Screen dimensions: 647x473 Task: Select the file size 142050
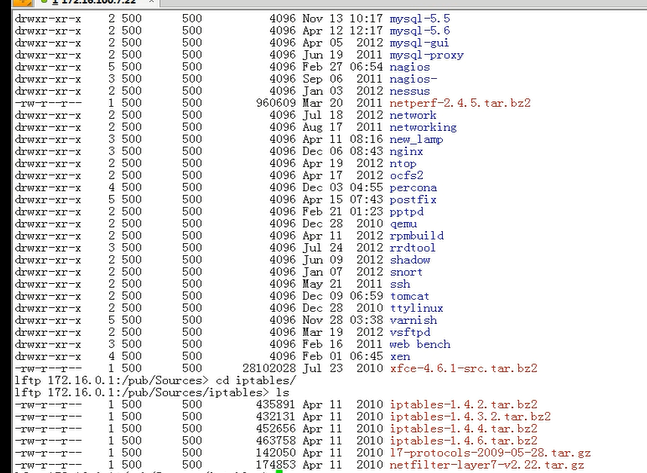pyautogui.click(x=276, y=452)
